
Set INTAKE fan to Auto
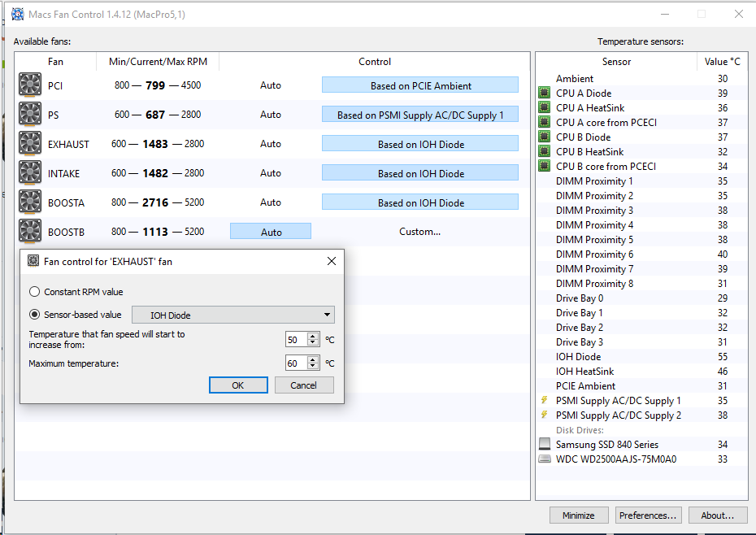tap(271, 172)
